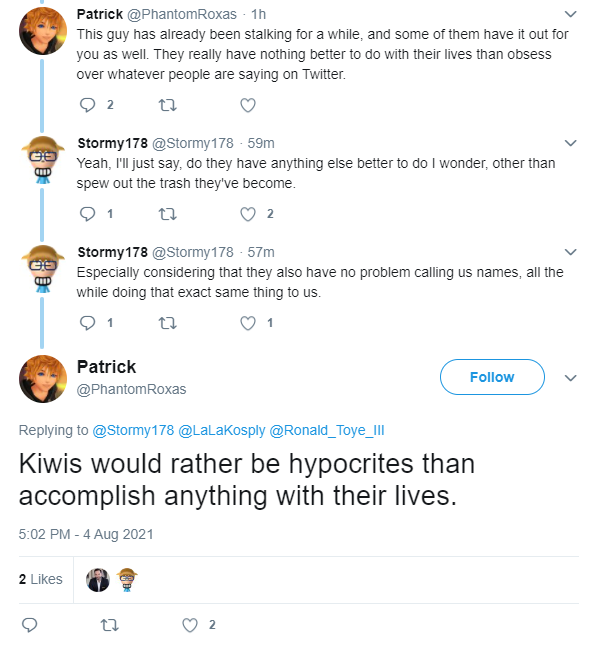Like Stormy178's 57m tweet
This screenshot has width=607, height=650.
click(x=248, y=323)
